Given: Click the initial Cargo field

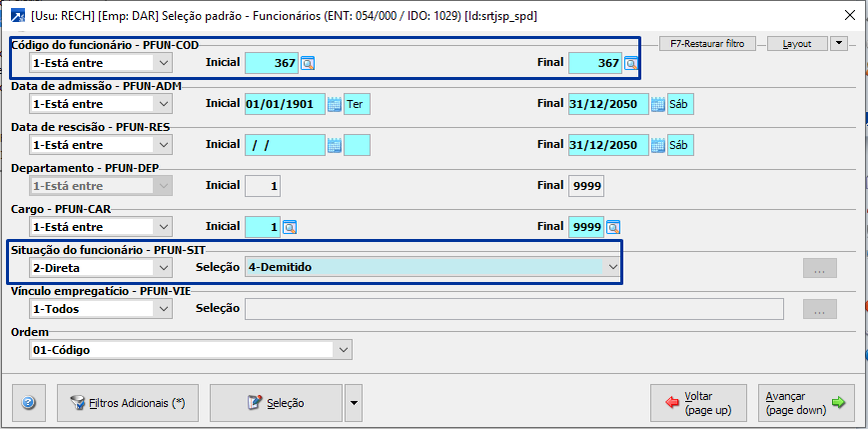Looking at the screenshot, I should point(263,227).
